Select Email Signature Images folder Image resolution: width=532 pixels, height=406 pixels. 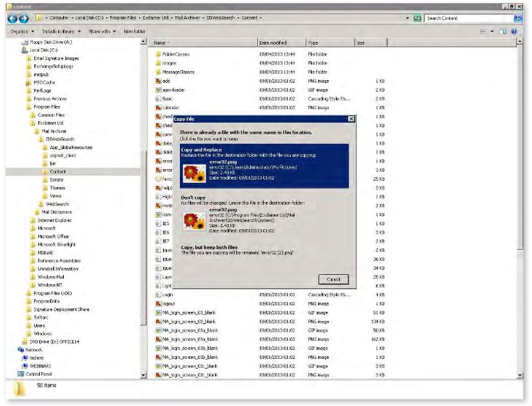tap(52, 59)
